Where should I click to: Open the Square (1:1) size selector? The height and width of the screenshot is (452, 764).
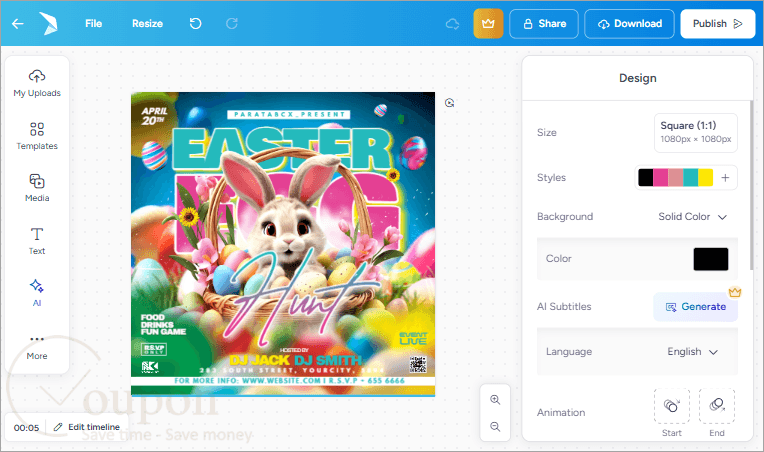coord(695,132)
